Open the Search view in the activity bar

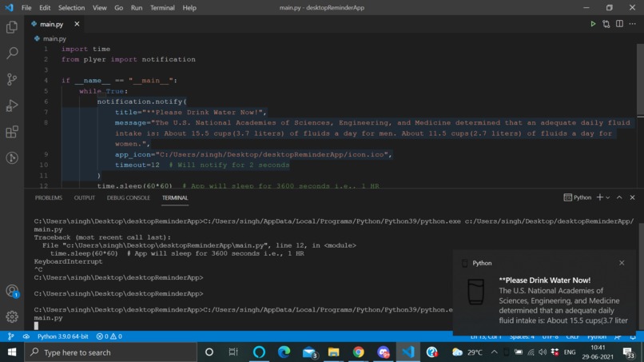(12, 53)
